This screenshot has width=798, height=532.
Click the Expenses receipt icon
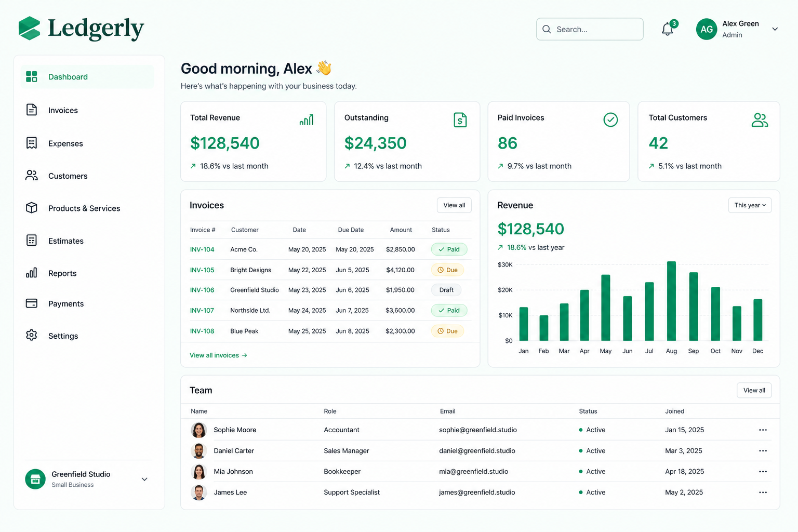click(x=32, y=143)
